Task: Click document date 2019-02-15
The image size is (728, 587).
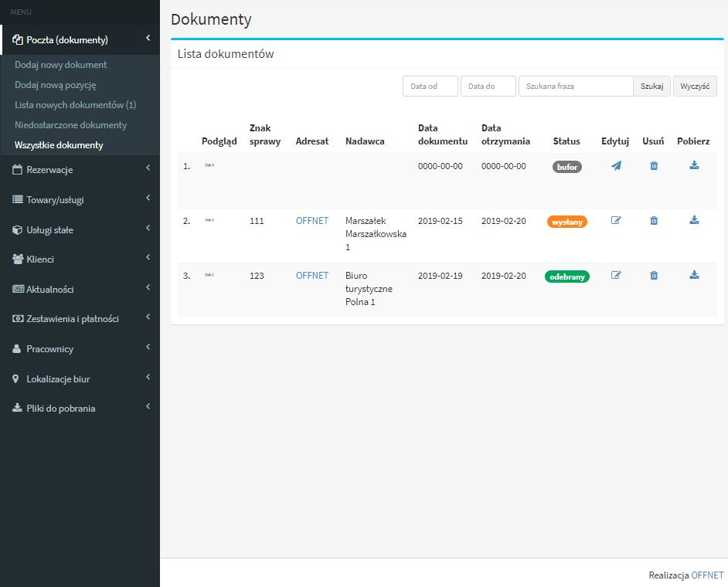Action: click(x=441, y=221)
